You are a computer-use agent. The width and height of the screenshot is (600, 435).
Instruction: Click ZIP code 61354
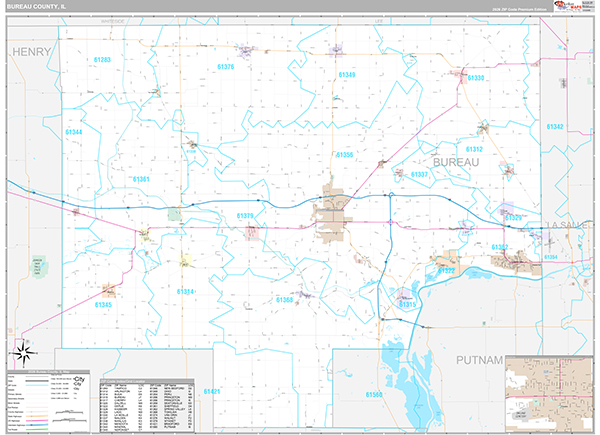pos(551,257)
